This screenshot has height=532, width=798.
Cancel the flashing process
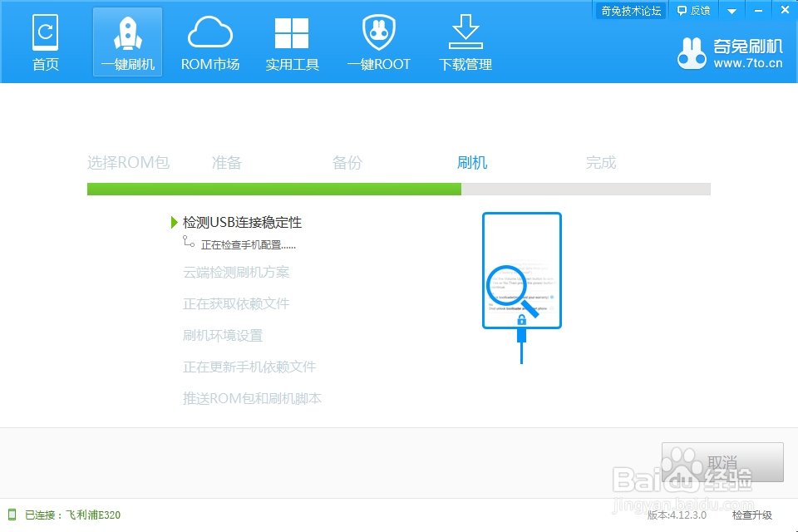pos(724,462)
